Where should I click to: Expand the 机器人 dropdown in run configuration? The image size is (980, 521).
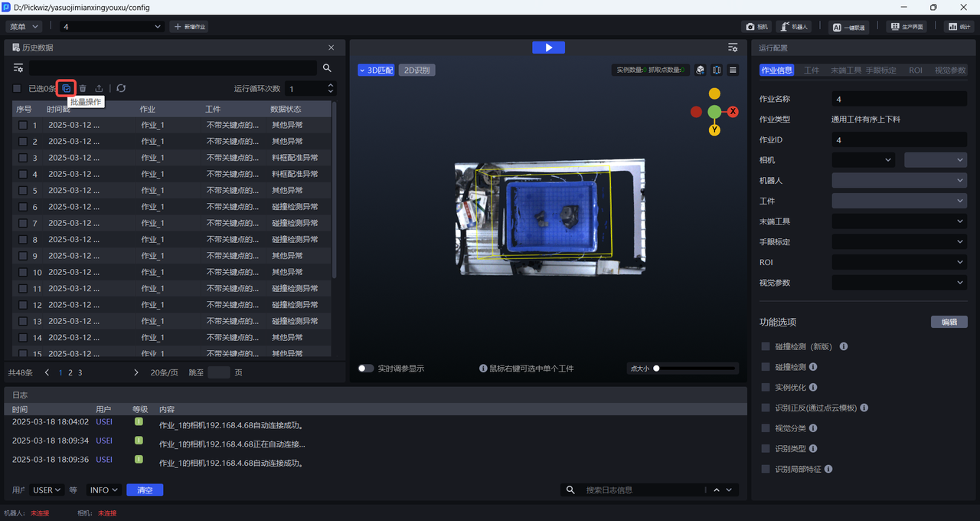pos(899,181)
